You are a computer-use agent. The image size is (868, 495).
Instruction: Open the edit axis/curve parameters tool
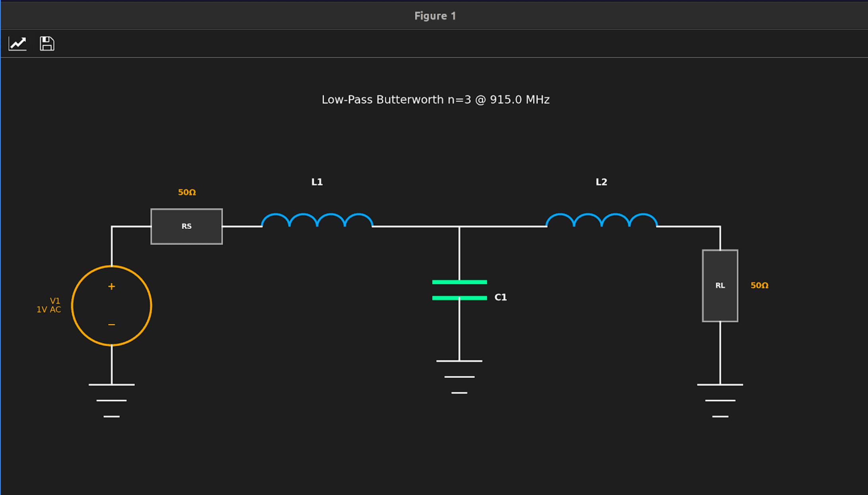[18, 43]
